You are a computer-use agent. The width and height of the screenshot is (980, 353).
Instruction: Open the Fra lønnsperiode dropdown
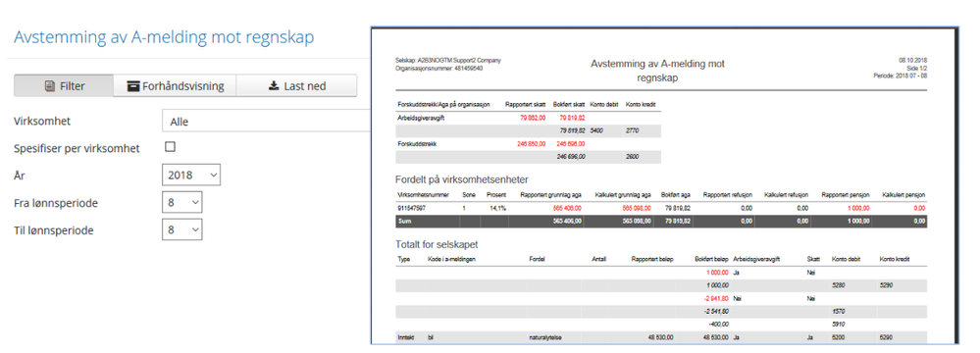point(181,202)
